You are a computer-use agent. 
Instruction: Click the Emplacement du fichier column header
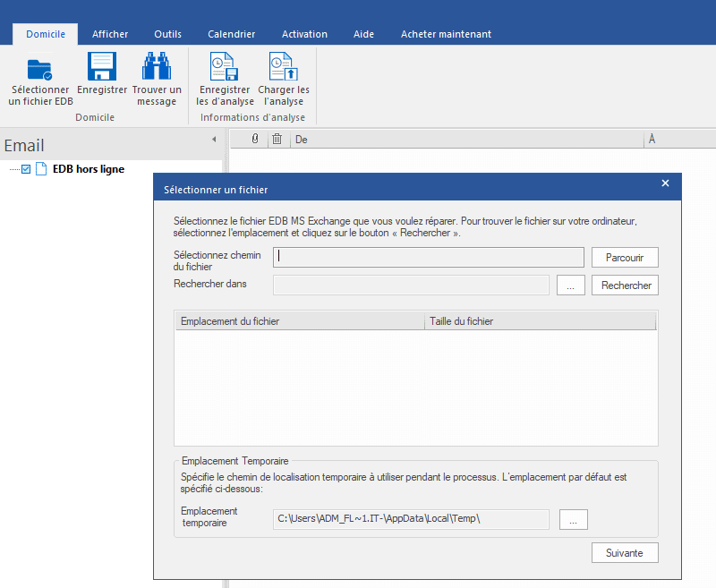tap(300, 321)
